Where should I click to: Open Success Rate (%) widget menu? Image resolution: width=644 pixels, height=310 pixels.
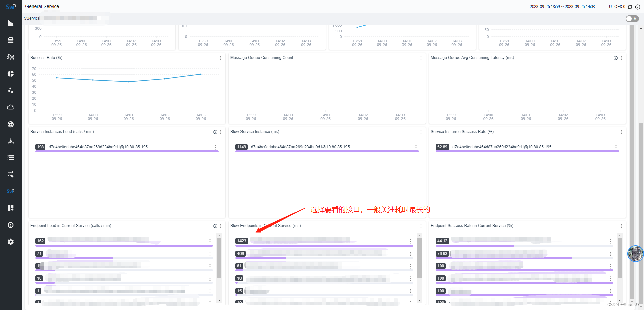pyautogui.click(x=221, y=58)
